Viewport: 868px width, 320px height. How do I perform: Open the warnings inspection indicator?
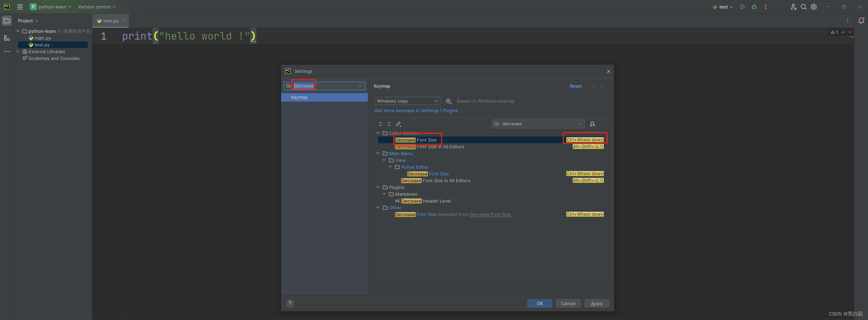834,32
